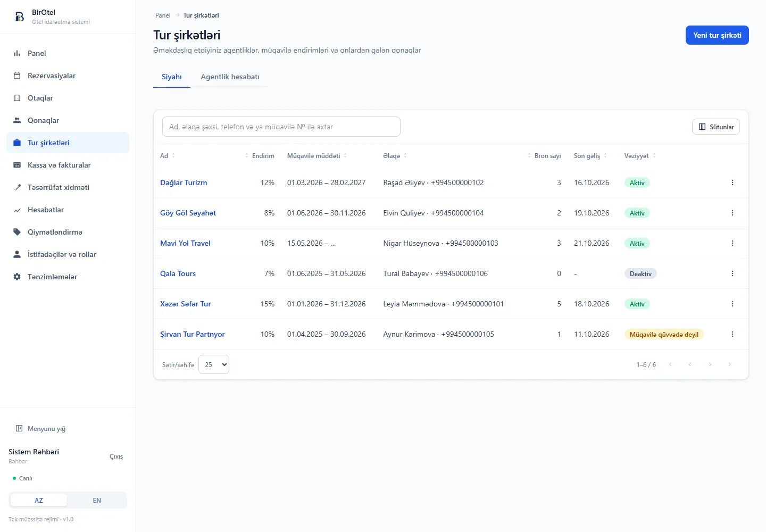Sort by Müqavilə müddəti column
The height and width of the screenshot is (532, 766).
click(x=317, y=156)
